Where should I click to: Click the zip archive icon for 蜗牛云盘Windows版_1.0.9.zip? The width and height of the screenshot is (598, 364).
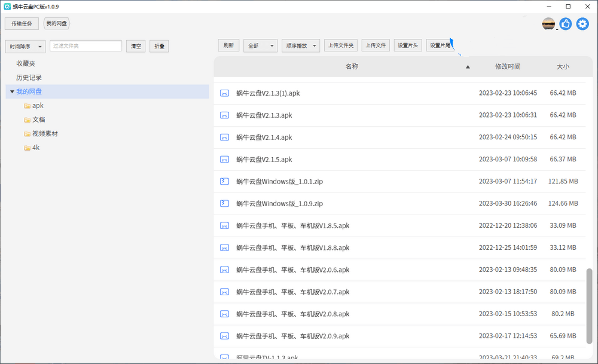click(x=224, y=203)
